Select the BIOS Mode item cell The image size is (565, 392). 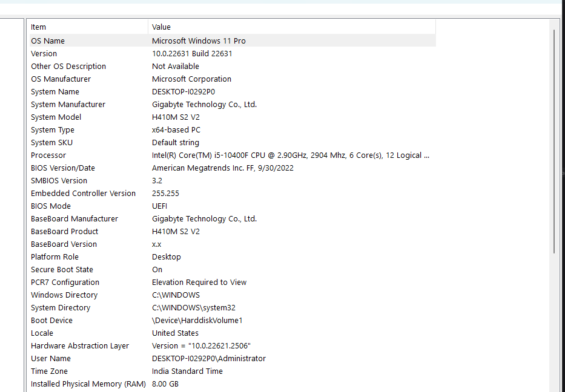(x=50, y=206)
